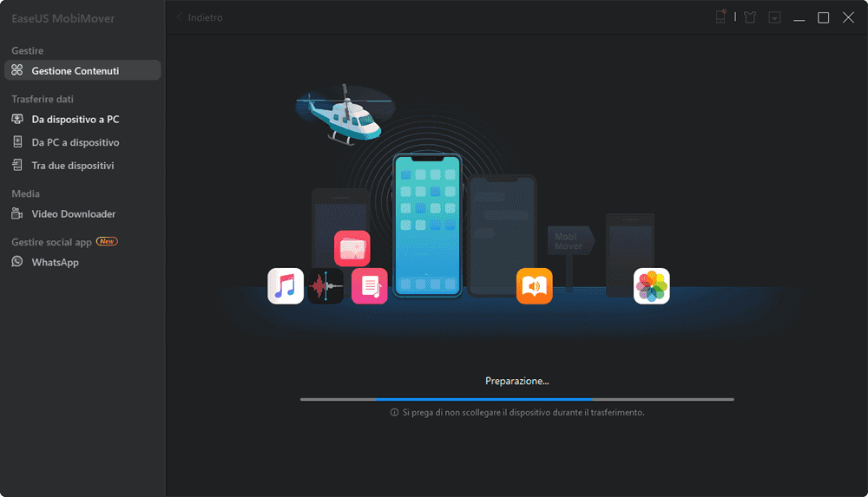Click the device notification icon in title bar
Image resolution: width=868 pixels, height=497 pixels.
point(720,16)
